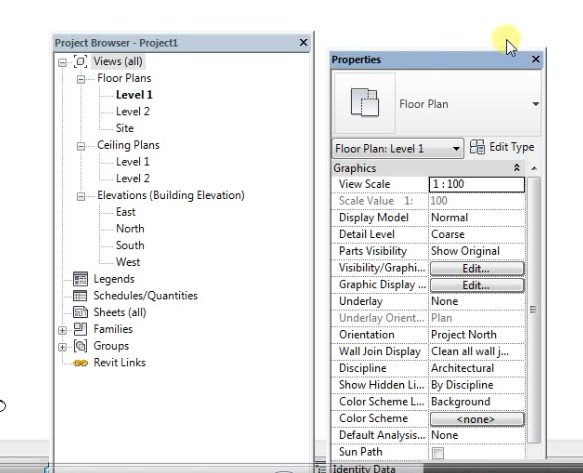The image size is (583, 473).
Task: Click Edit button for Visibility/Graphics
Action: click(x=477, y=268)
